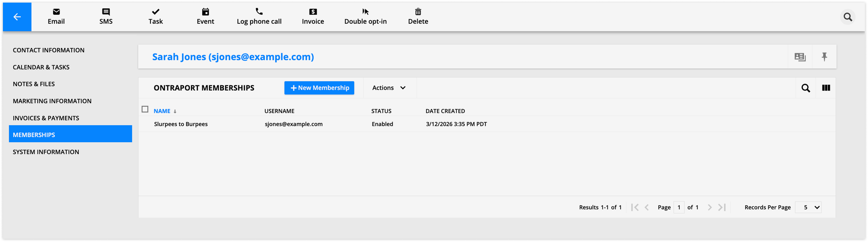Open the Contact Information section
This screenshot has height=242, width=868.
point(48,50)
